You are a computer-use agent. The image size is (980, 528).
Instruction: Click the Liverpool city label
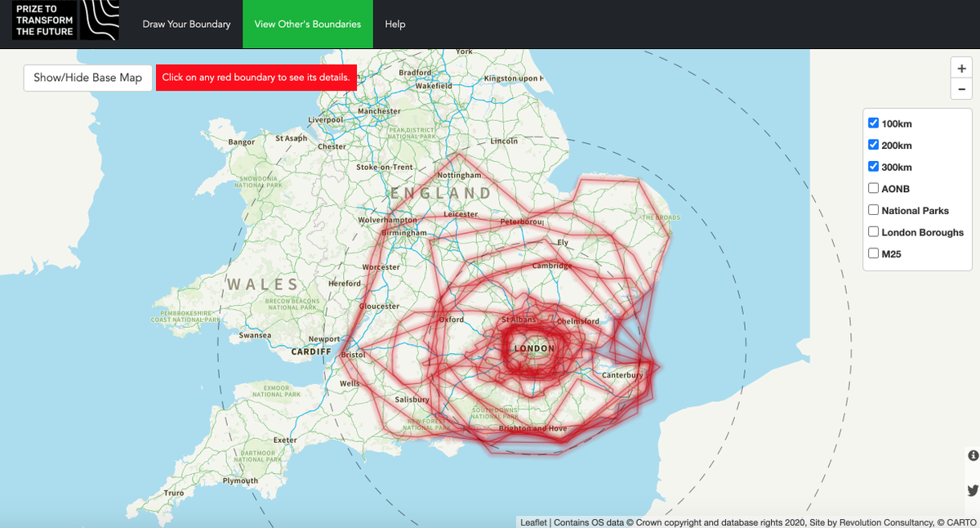tap(325, 120)
